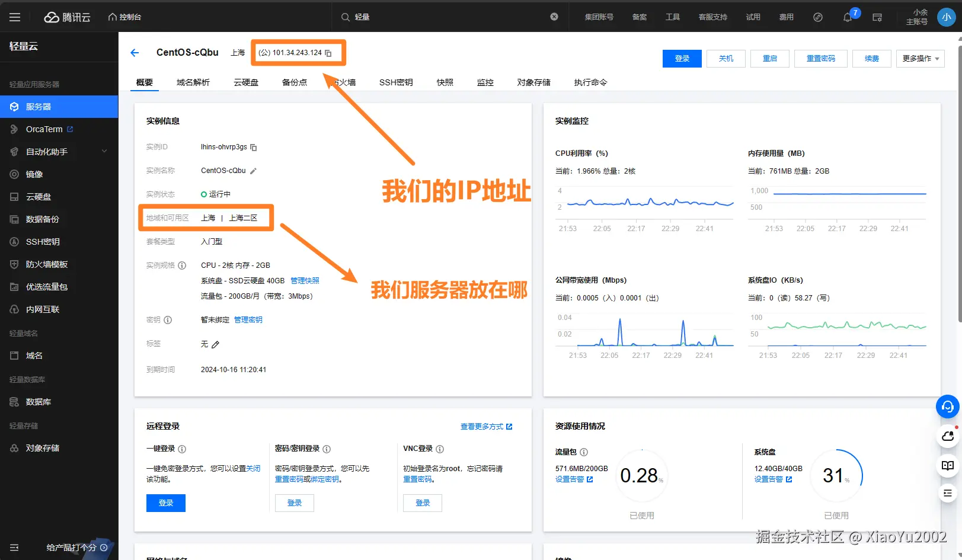Open the documentation book floating icon
The image size is (962, 560).
click(x=947, y=466)
